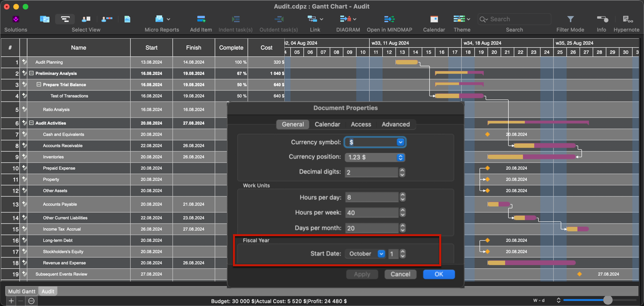Open the Solutions panel icon
This screenshot has height=306, width=644.
click(16, 19)
